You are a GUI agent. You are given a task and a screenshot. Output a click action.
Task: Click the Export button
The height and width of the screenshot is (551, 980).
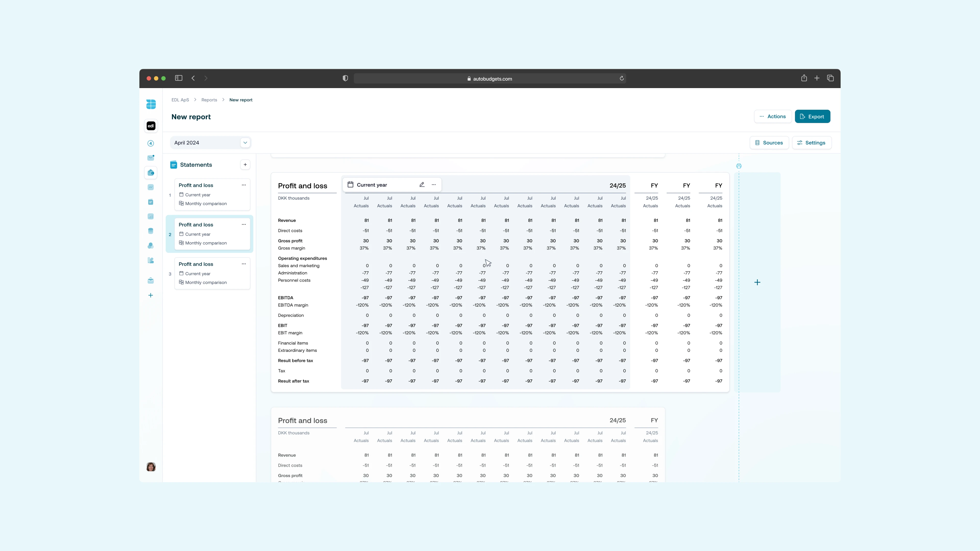[812, 117]
